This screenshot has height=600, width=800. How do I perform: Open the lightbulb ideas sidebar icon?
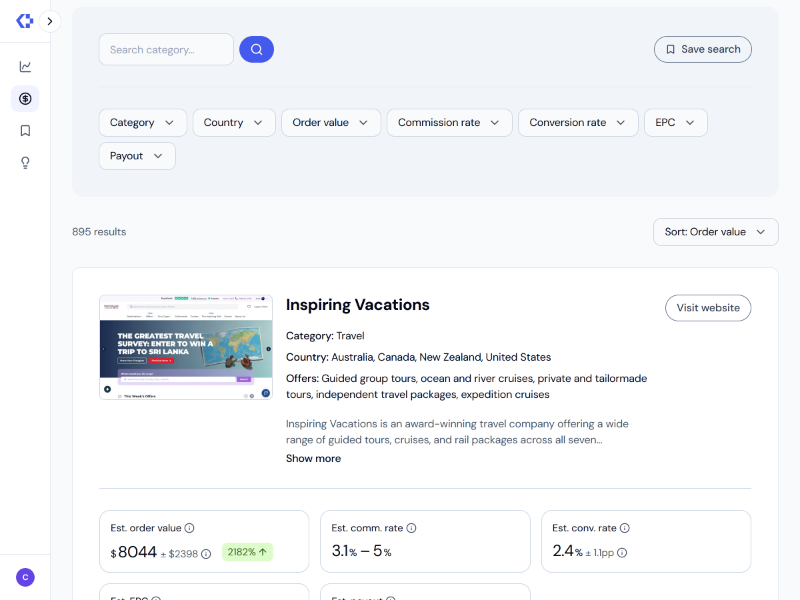[x=25, y=163]
